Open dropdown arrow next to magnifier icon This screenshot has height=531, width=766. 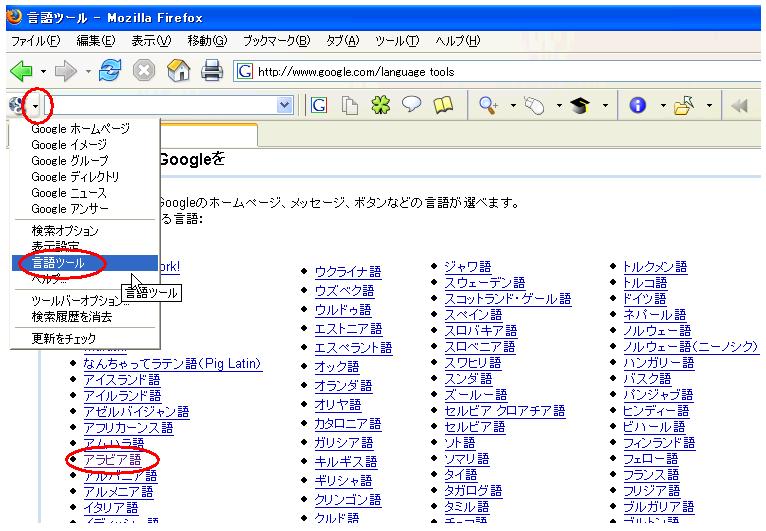[x=513, y=105]
